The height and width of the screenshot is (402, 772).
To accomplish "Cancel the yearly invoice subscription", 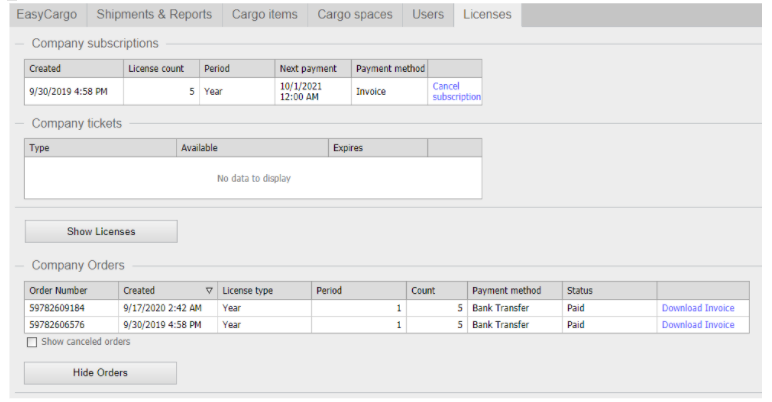I will (456, 92).
